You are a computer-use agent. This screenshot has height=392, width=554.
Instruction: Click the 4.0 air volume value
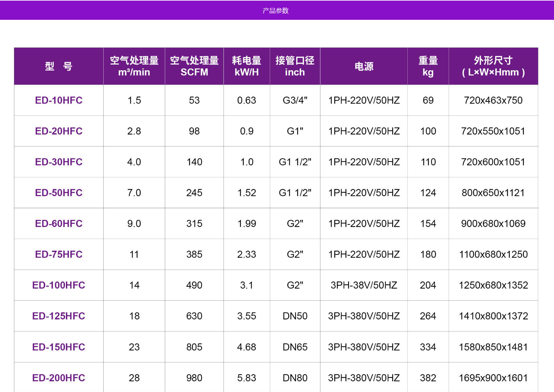[x=134, y=162]
